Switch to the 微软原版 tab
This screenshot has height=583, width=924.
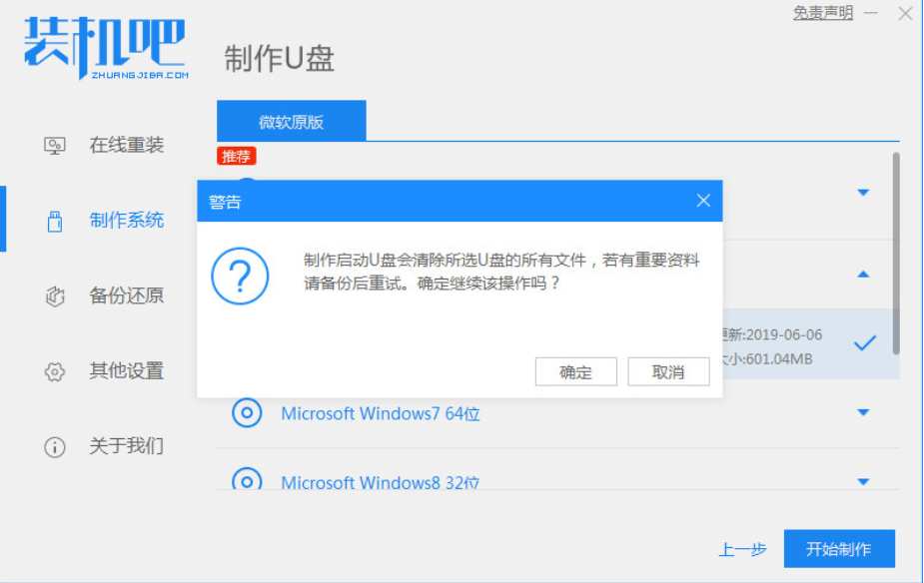291,122
